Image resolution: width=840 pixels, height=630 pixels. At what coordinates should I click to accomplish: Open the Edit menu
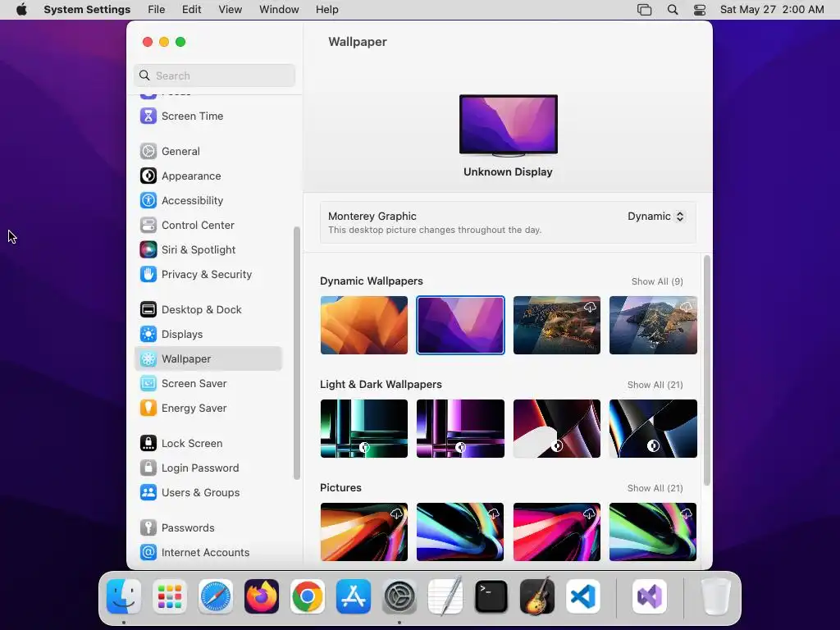[x=192, y=10]
